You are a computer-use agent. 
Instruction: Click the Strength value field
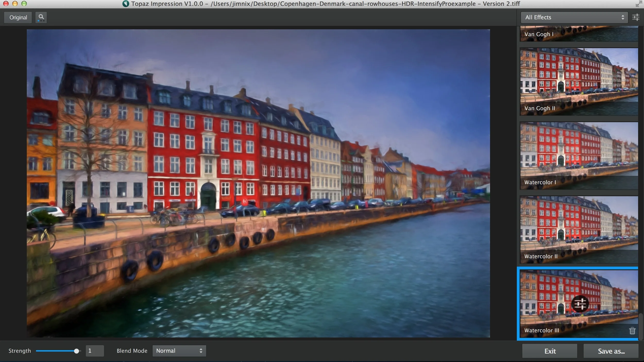pos(95,351)
